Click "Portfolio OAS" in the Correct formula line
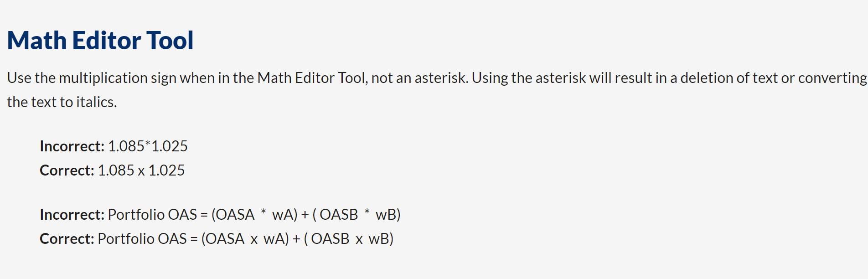This screenshot has width=868, height=279. pyautogui.click(x=142, y=239)
